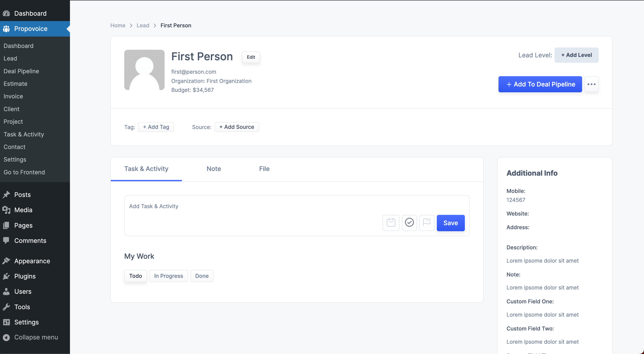The image size is (644, 354).
Task: Select the In Progress status filter
Action: coord(168,276)
